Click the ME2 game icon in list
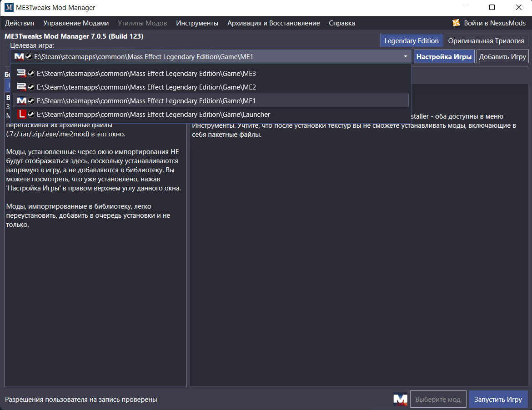The width and height of the screenshot is (532, 410). (21, 87)
